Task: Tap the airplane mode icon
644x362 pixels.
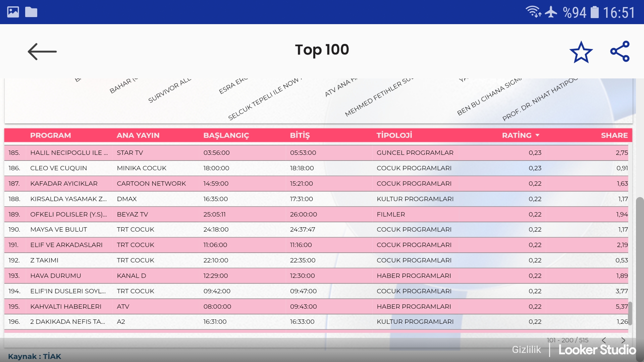Action: (551, 12)
